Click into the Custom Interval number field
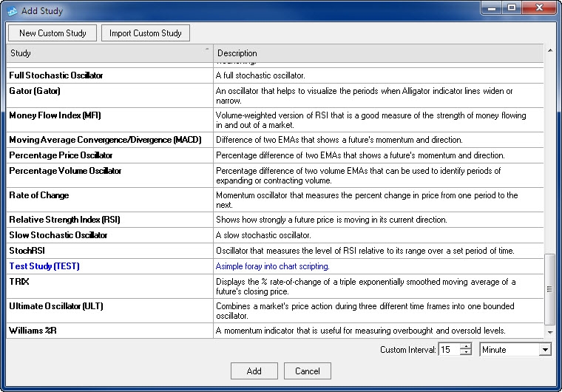This screenshot has height=392, width=562. pos(448,350)
